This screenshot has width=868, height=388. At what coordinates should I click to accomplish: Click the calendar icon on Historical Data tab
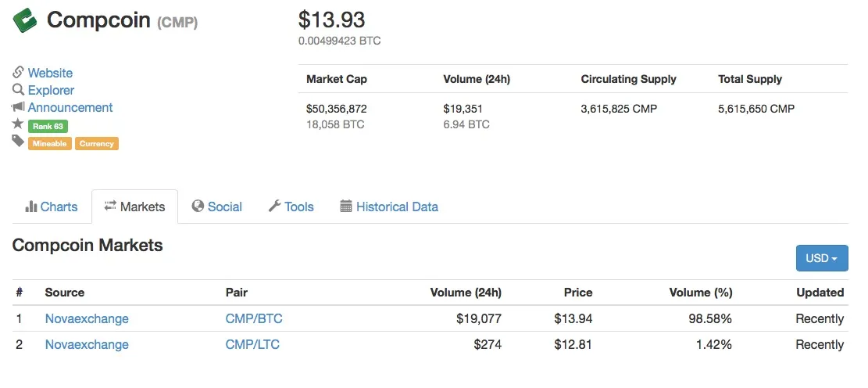[x=346, y=207]
